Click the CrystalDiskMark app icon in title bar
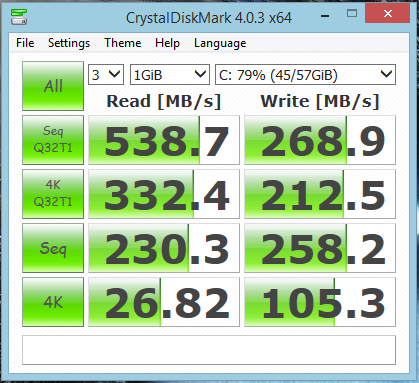Viewport: 419px width, 383px height. tap(19, 17)
